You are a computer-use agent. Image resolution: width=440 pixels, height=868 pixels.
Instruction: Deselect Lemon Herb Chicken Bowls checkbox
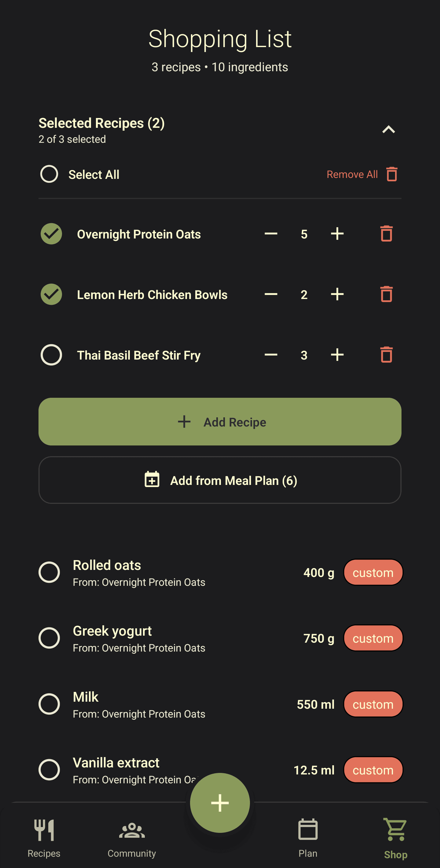(51, 294)
